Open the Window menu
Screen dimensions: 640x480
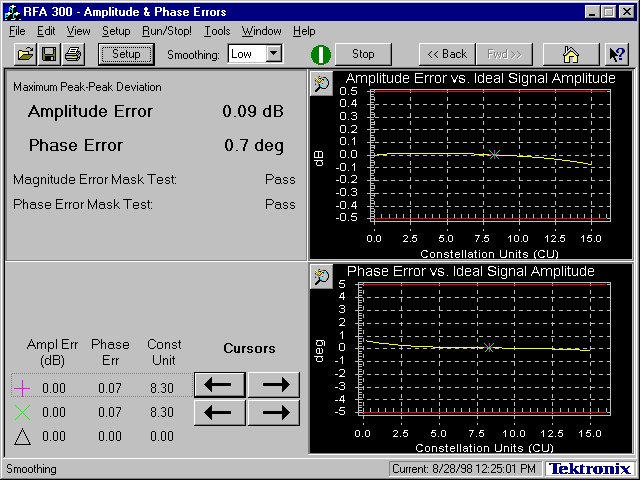(x=261, y=31)
